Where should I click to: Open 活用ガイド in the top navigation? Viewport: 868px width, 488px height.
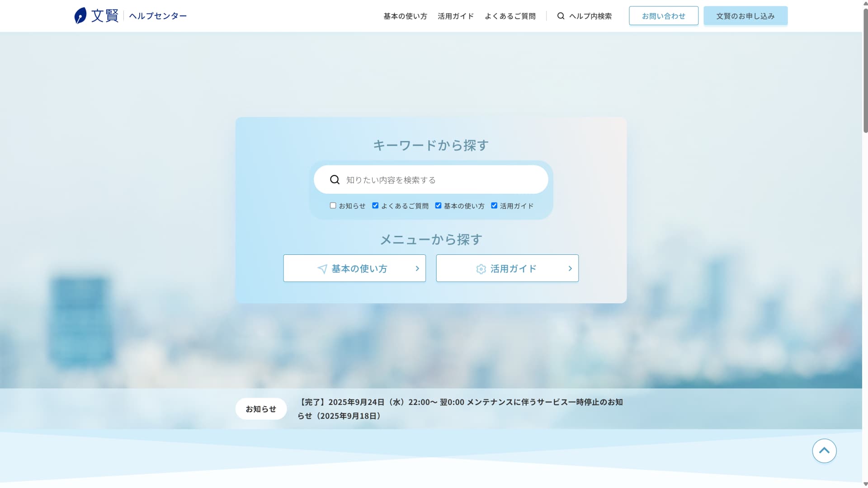[456, 16]
